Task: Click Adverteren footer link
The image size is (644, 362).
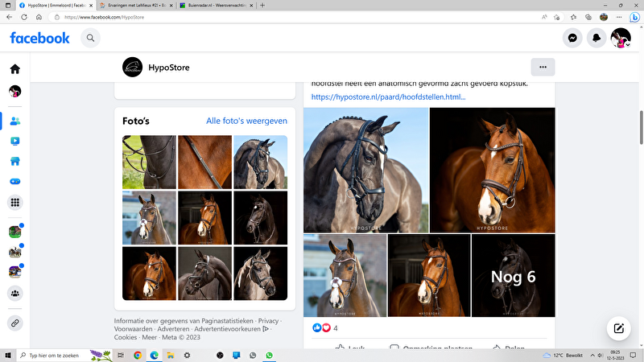Action: click(x=173, y=329)
